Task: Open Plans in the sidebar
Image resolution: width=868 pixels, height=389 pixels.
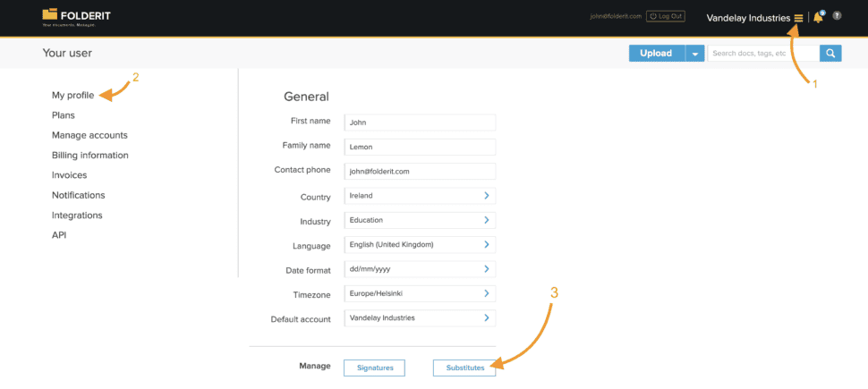Action: [x=64, y=115]
